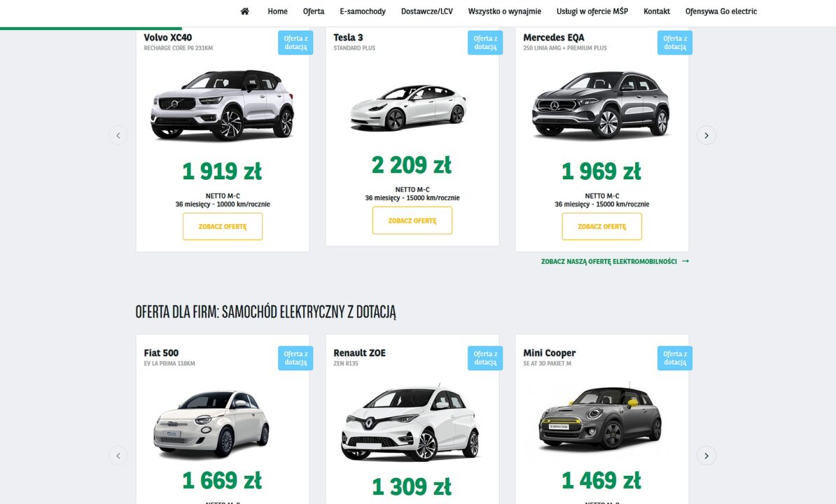The image size is (836, 504).
Task: Click the Mini Cooper subsidy badge
Action: 675,358
